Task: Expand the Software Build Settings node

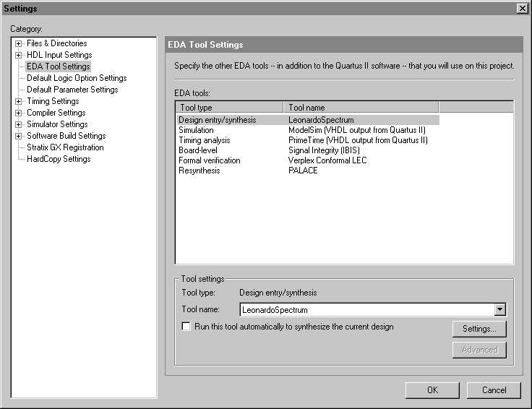Action: pos(19,136)
